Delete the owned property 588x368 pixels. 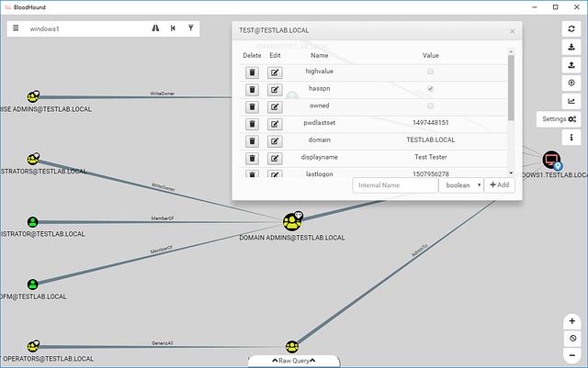point(252,107)
